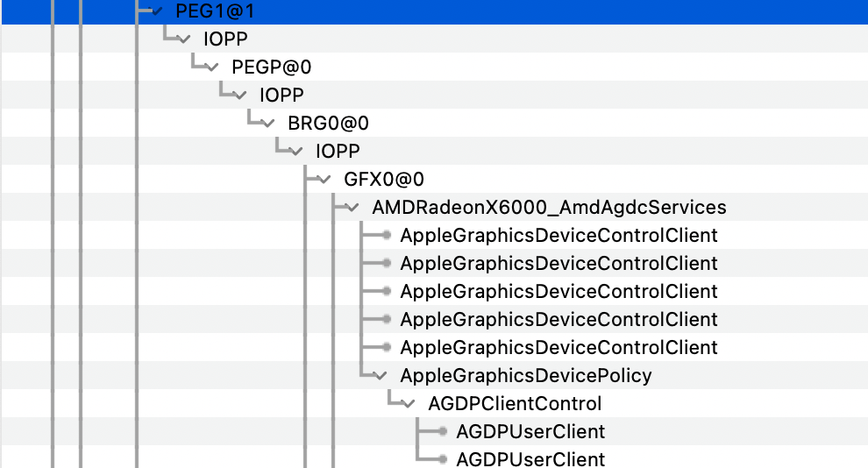
Task: Select the first AppleGraphicsDeviceControlClient under AMDRadeonX6000_AmdAgdcServices
Action: 559,236
